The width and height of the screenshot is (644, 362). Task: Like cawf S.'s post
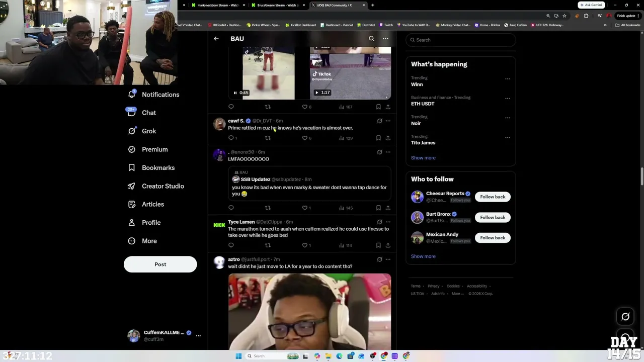pos(304,138)
